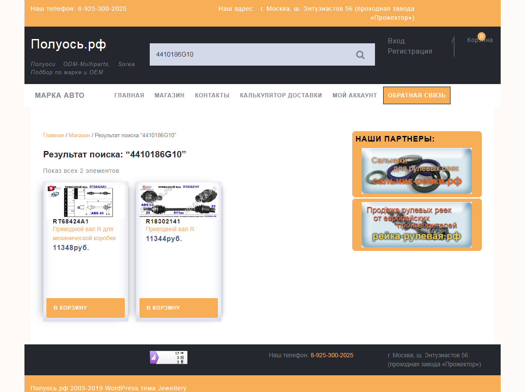The width and height of the screenshot is (532, 392).
Task: Open the RT68424A1 product image
Action: tap(85, 201)
